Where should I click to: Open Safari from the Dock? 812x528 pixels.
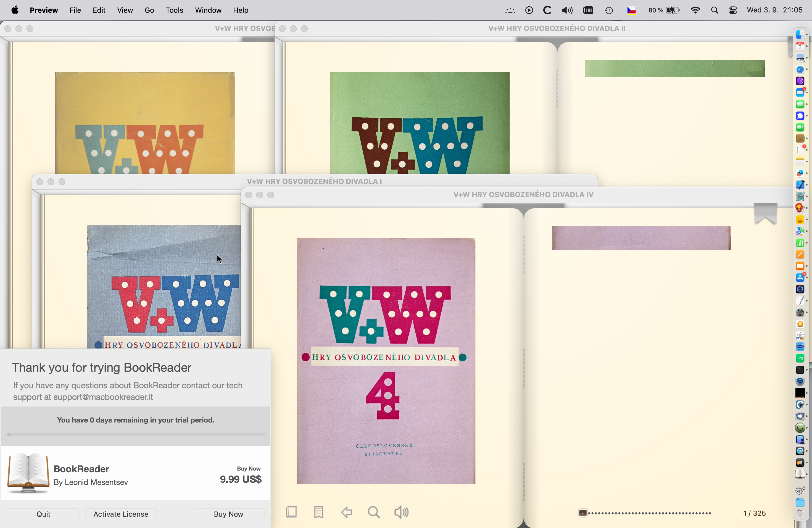[x=800, y=69]
